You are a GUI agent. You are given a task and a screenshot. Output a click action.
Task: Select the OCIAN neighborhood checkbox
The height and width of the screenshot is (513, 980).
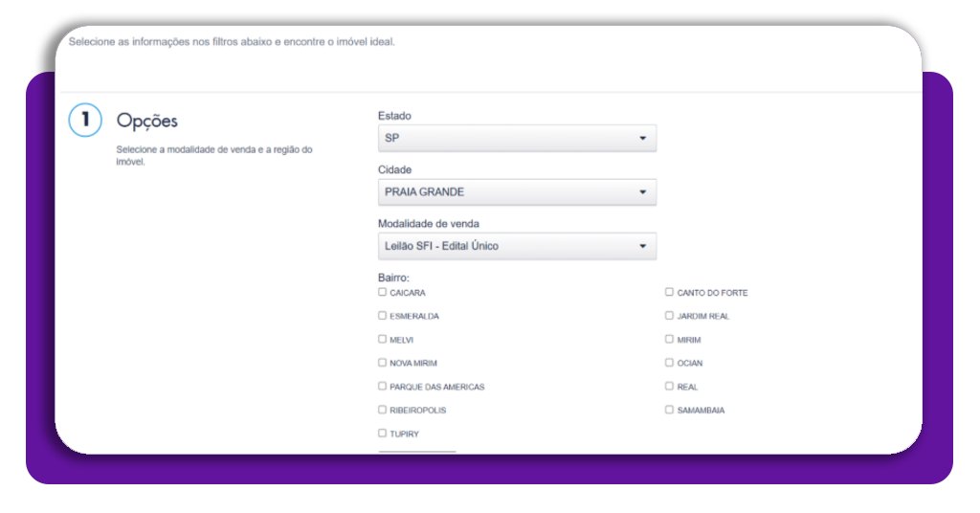coord(670,363)
